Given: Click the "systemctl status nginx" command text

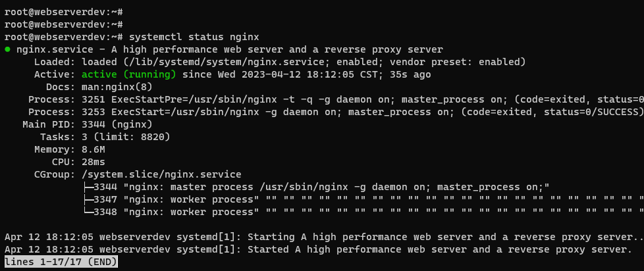Looking at the screenshot, I should click(194, 37).
